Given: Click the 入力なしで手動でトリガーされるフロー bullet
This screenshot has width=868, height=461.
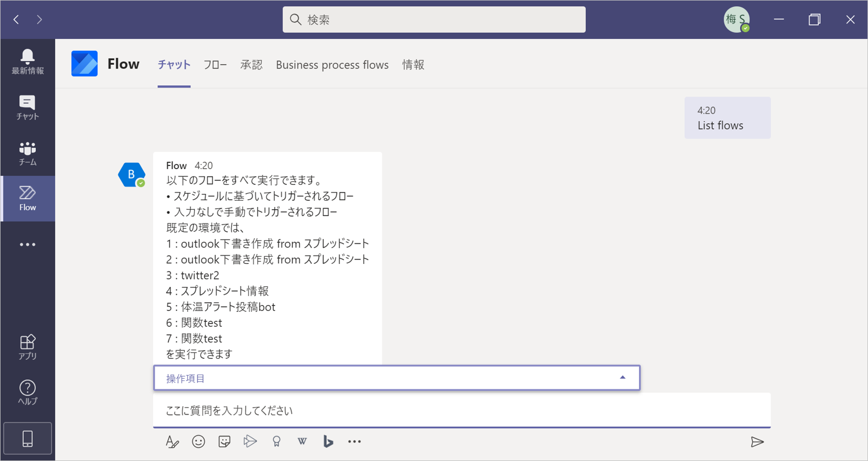Looking at the screenshot, I should click(x=252, y=212).
